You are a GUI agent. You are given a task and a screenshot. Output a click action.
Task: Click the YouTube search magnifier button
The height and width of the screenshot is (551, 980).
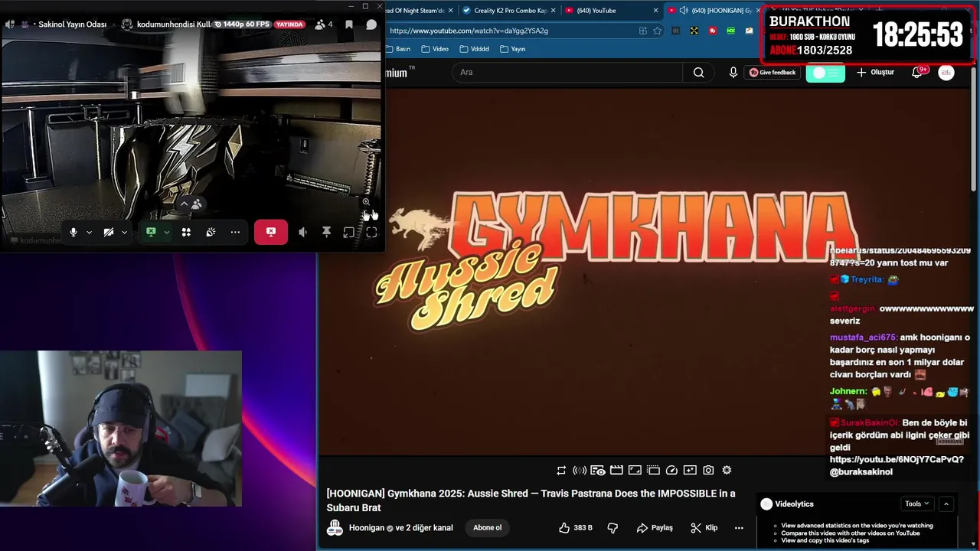(698, 72)
